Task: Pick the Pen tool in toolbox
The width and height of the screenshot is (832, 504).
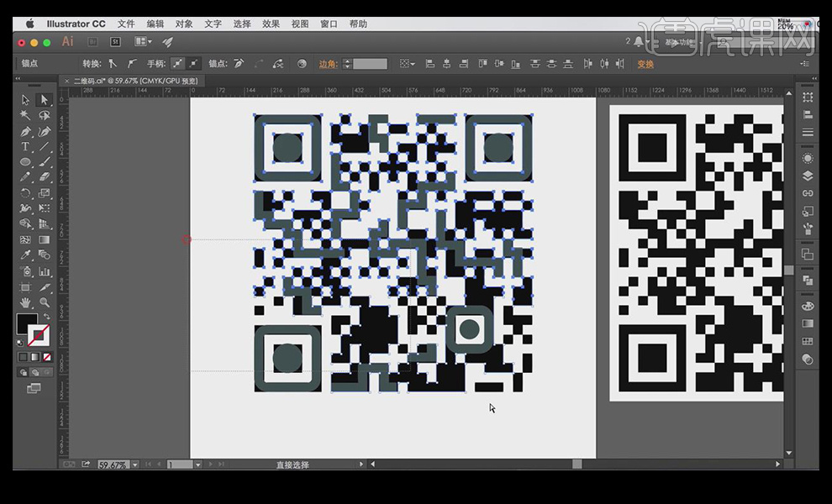Action: click(x=25, y=131)
